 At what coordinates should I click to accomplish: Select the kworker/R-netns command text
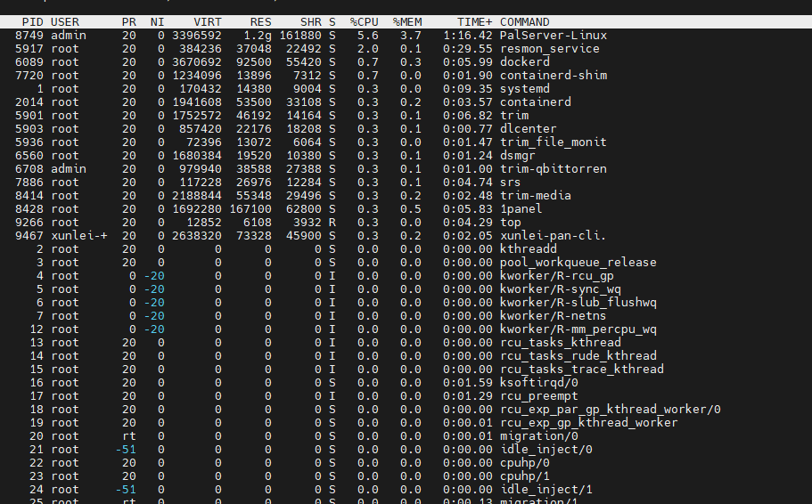554,316
